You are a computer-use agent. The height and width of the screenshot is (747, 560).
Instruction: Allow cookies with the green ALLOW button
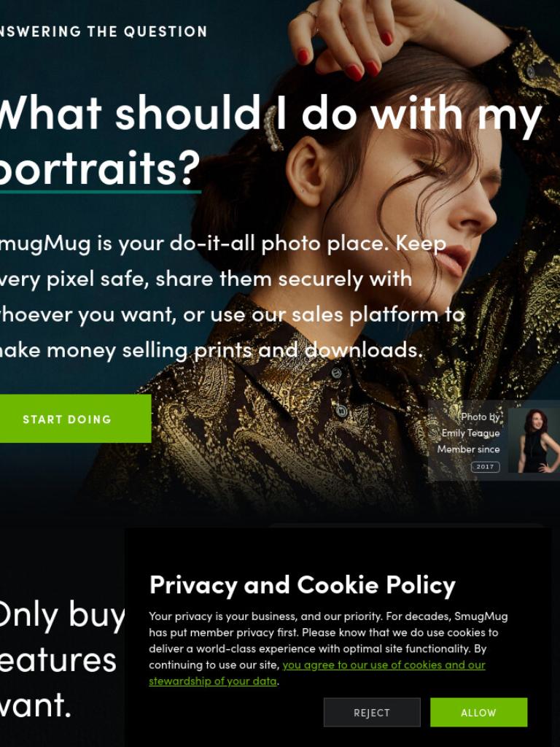478,713
